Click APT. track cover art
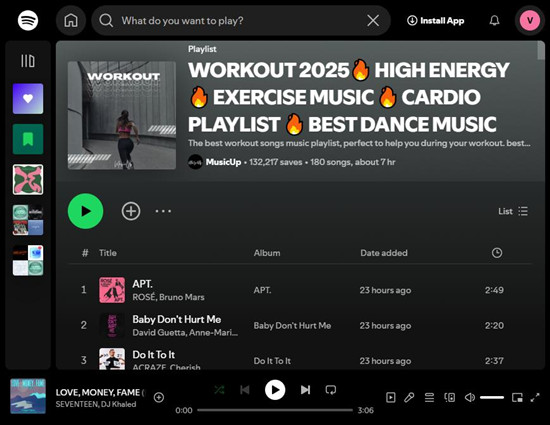 pyautogui.click(x=112, y=290)
